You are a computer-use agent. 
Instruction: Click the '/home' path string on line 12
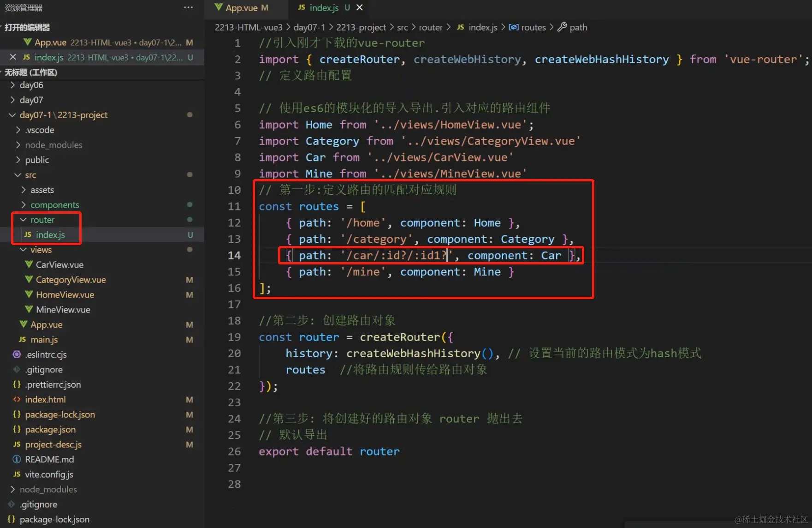[x=363, y=223]
